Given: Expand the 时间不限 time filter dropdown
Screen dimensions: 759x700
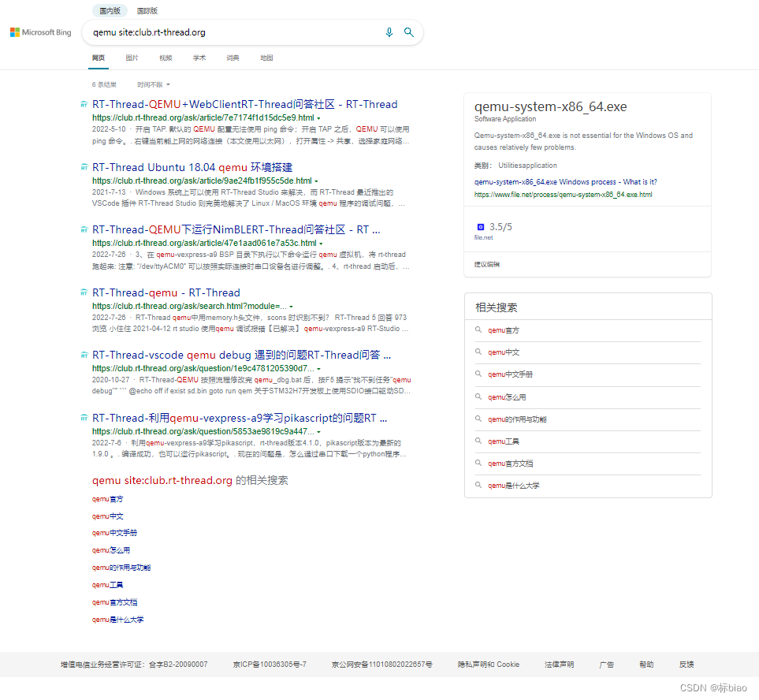Looking at the screenshot, I should [154, 84].
